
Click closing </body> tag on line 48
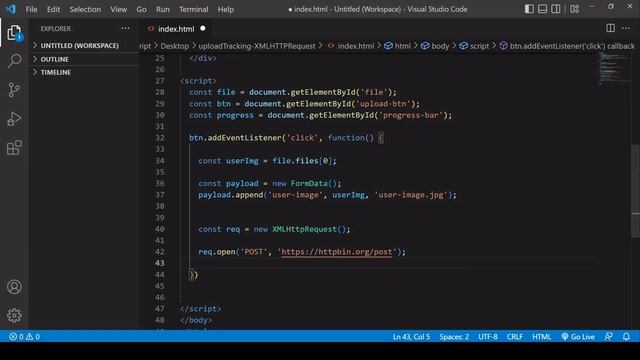click(x=196, y=320)
